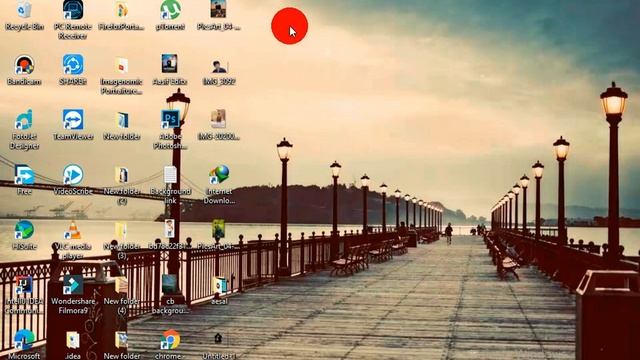This screenshot has width=640, height=360.
Task: Launch the VideoScribe shortcut
Action: pos(73,175)
